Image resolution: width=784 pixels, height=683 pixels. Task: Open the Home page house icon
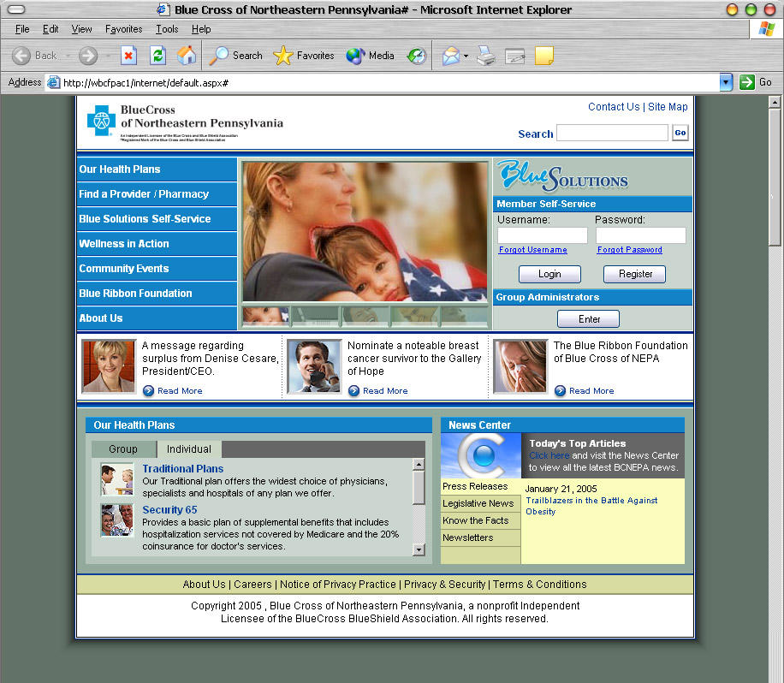(x=187, y=56)
